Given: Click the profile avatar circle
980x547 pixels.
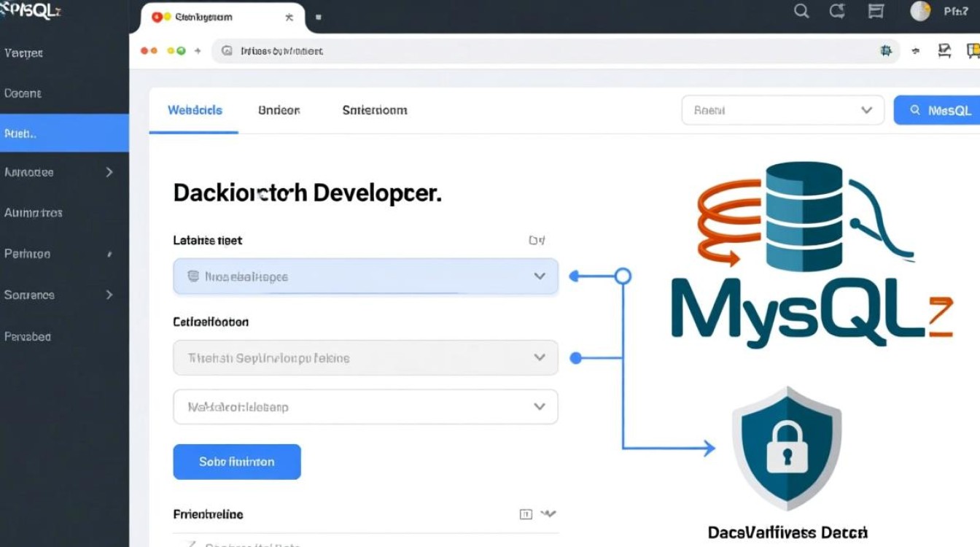Looking at the screenshot, I should 920,11.
